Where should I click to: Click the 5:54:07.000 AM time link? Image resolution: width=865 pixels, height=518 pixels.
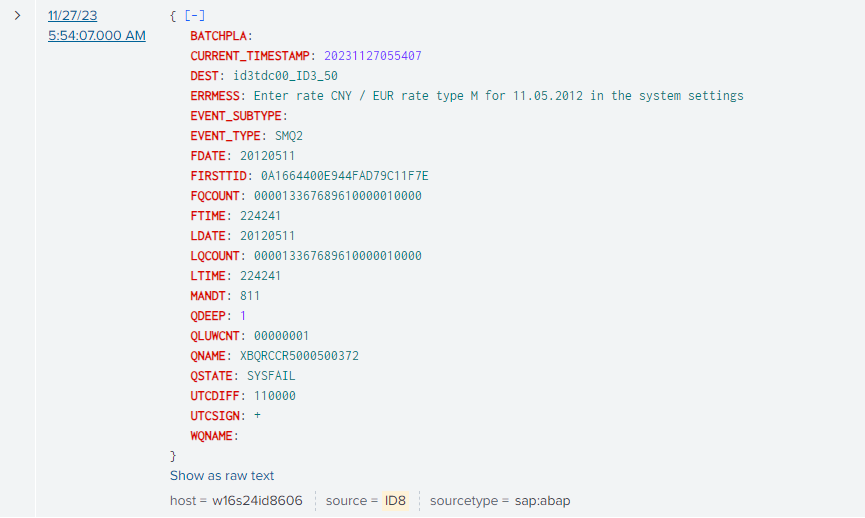click(96, 36)
